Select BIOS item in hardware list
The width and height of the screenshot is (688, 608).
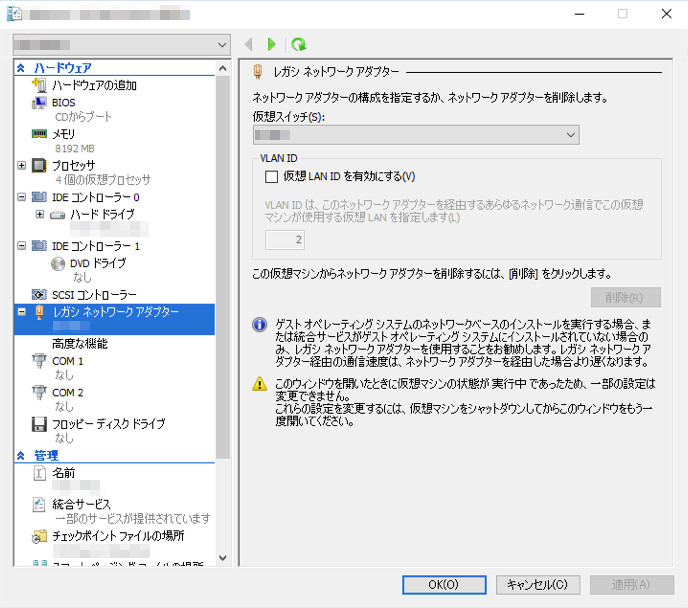(x=63, y=102)
